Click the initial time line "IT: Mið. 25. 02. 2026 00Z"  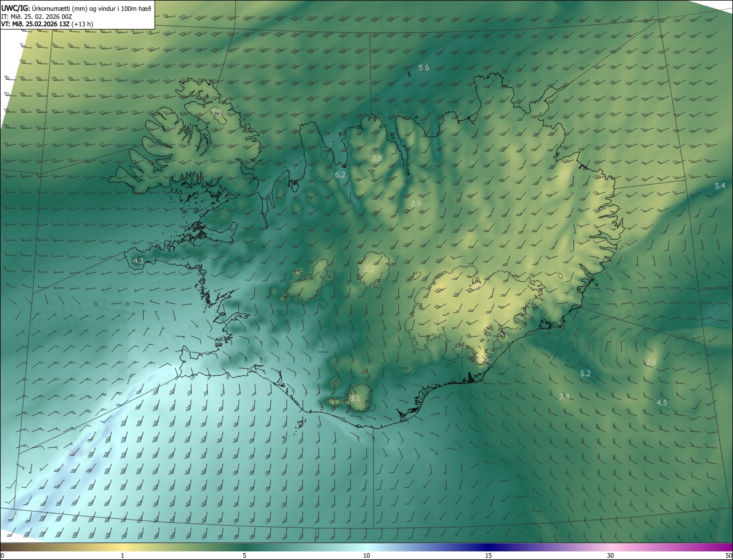coord(36,17)
